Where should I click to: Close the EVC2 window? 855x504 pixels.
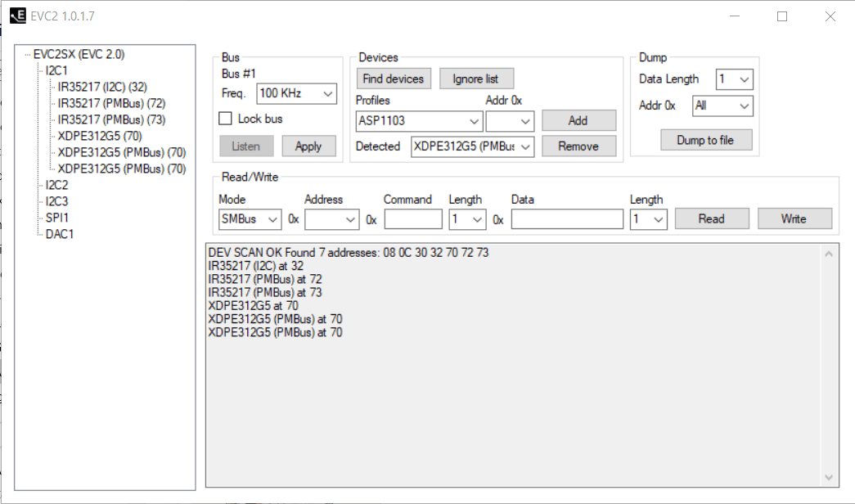tap(830, 16)
